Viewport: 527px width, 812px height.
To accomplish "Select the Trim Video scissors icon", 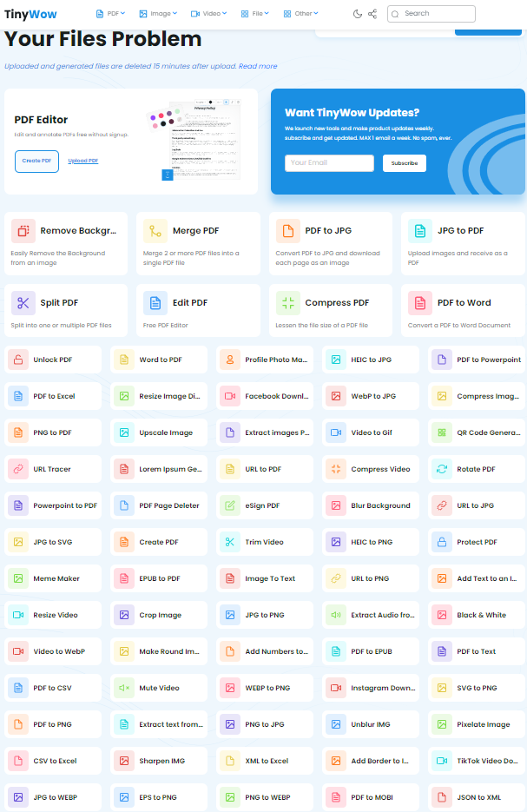I will tap(230, 542).
